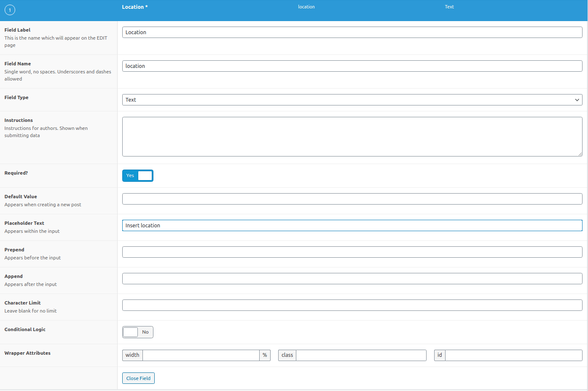
Task: Select the wrapper class attribute input
Action: [x=360, y=355]
